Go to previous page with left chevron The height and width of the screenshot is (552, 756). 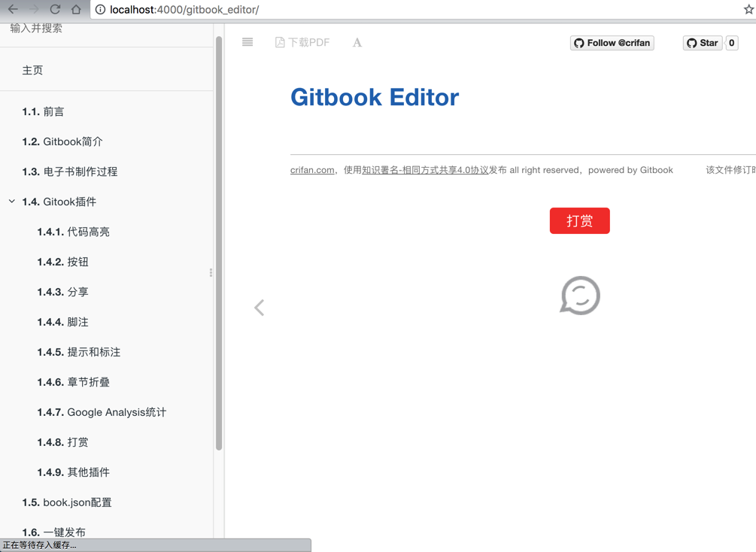(x=260, y=308)
